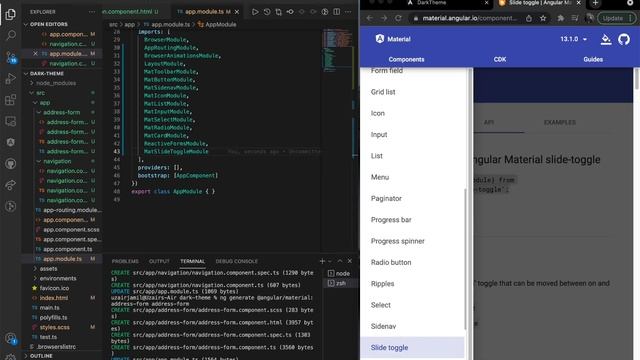The image size is (640, 360).
Task: Click the Material sidenav scrollbar
Action: click(x=465, y=259)
